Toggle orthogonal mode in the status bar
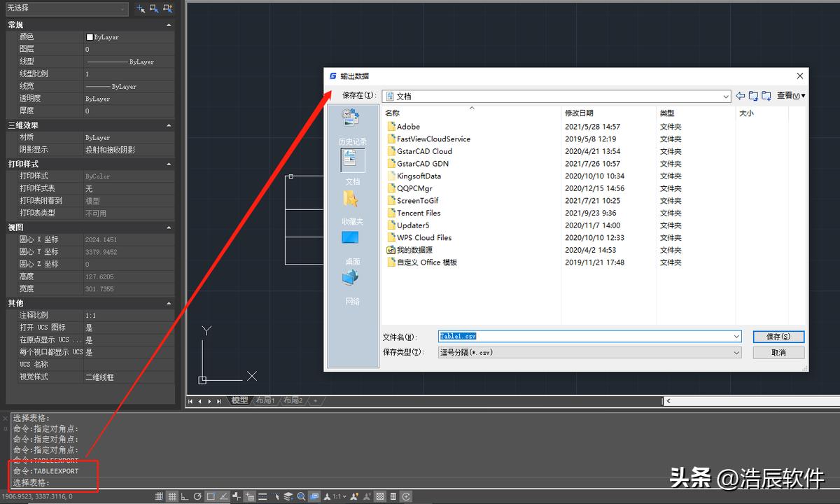The width and height of the screenshot is (840, 504). pyautogui.click(x=184, y=496)
